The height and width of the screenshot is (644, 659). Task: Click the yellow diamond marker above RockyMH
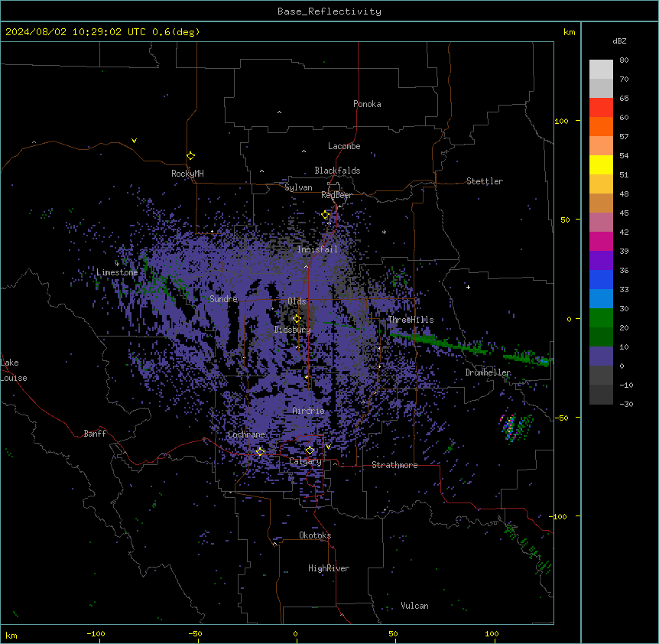click(191, 155)
